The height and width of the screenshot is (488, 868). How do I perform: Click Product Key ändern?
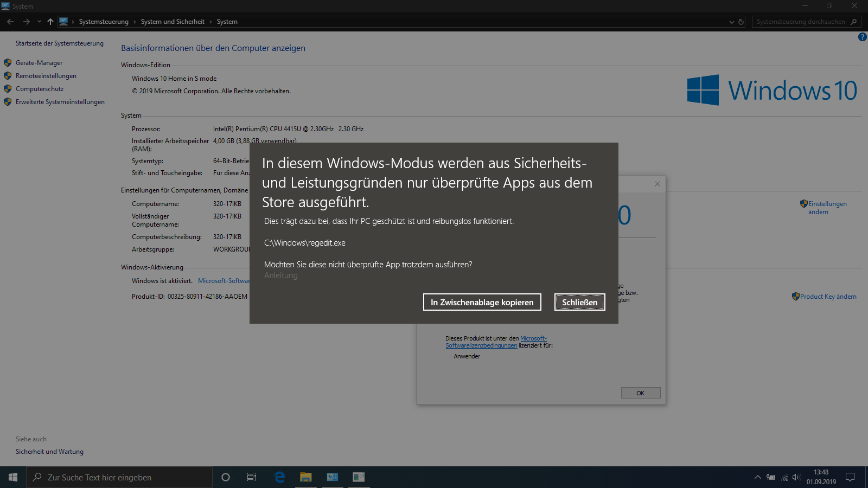tap(827, 297)
